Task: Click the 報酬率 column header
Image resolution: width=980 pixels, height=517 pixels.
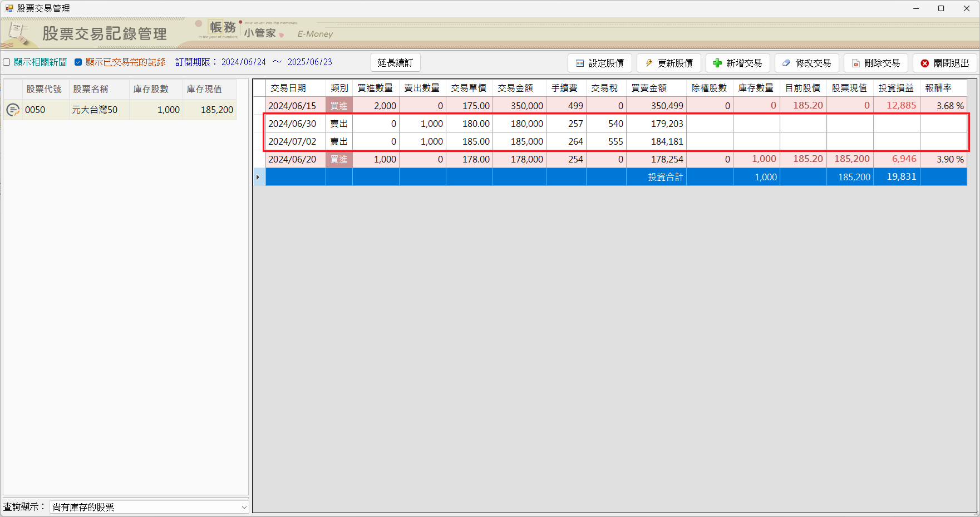Action: click(943, 88)
